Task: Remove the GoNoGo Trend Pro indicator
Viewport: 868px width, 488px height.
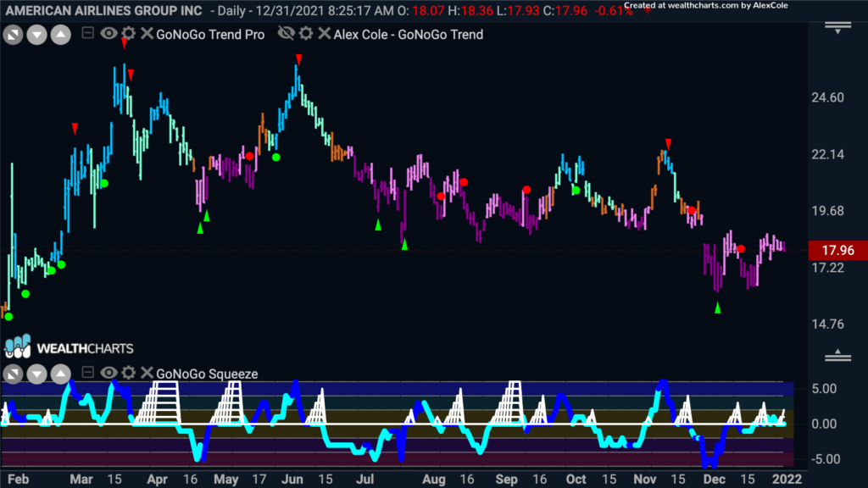Action: click(147, 33)
